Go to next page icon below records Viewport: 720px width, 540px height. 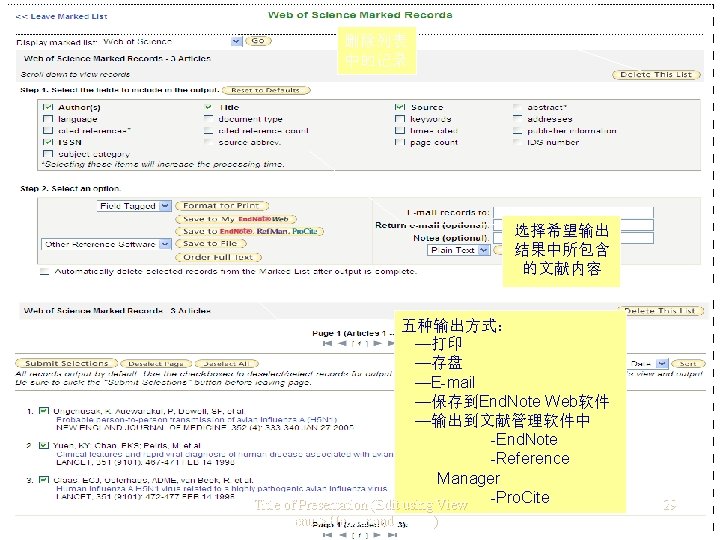tap(377, 535)
